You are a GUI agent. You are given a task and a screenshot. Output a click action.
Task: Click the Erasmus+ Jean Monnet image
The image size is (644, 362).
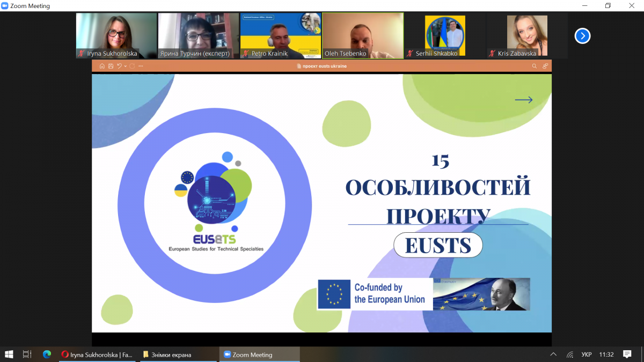point(481,294)
